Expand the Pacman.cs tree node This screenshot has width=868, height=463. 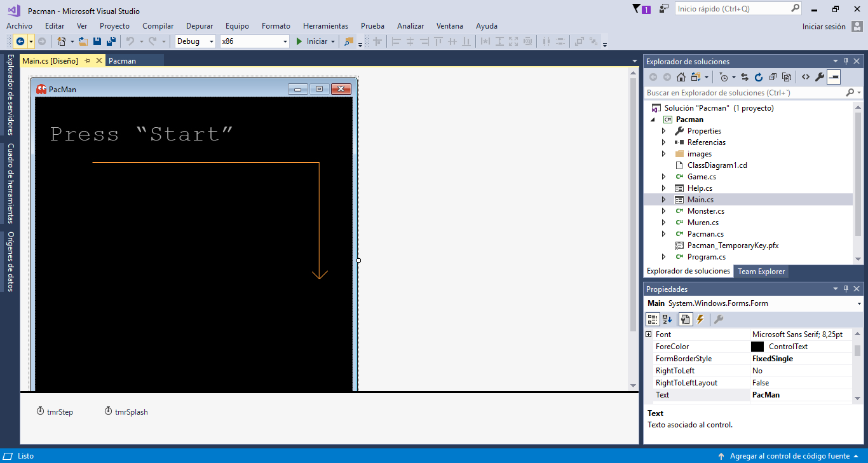(663, 233)
